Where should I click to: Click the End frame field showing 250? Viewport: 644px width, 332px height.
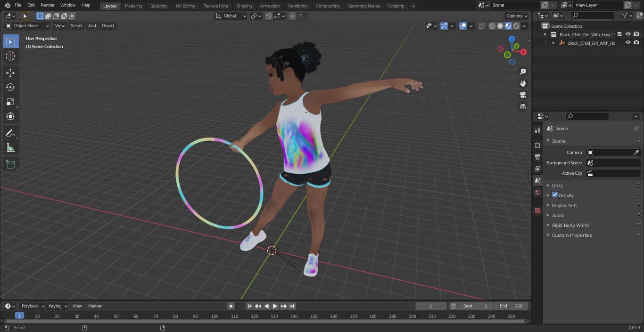[x=511, y=306]
